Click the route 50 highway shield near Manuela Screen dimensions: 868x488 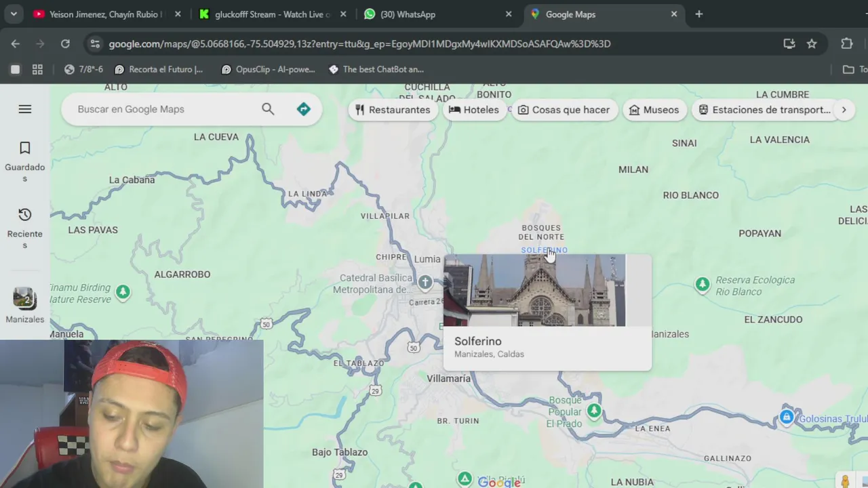click(267, 325)
